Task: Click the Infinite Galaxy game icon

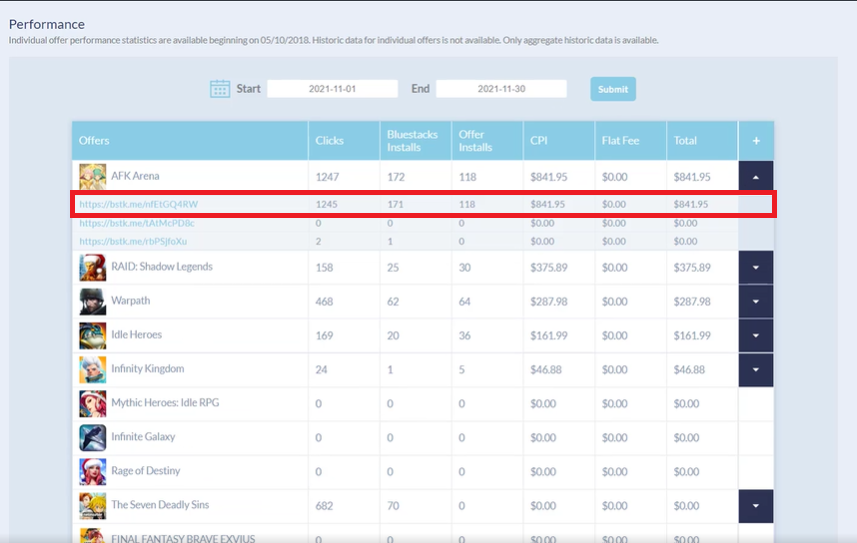Action: click(92, 437)
